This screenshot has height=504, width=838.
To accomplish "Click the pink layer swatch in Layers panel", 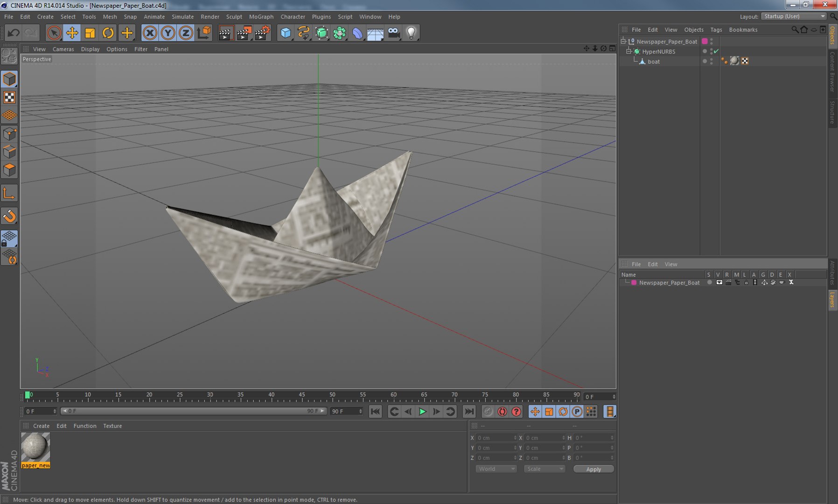I will pos(634,282).
